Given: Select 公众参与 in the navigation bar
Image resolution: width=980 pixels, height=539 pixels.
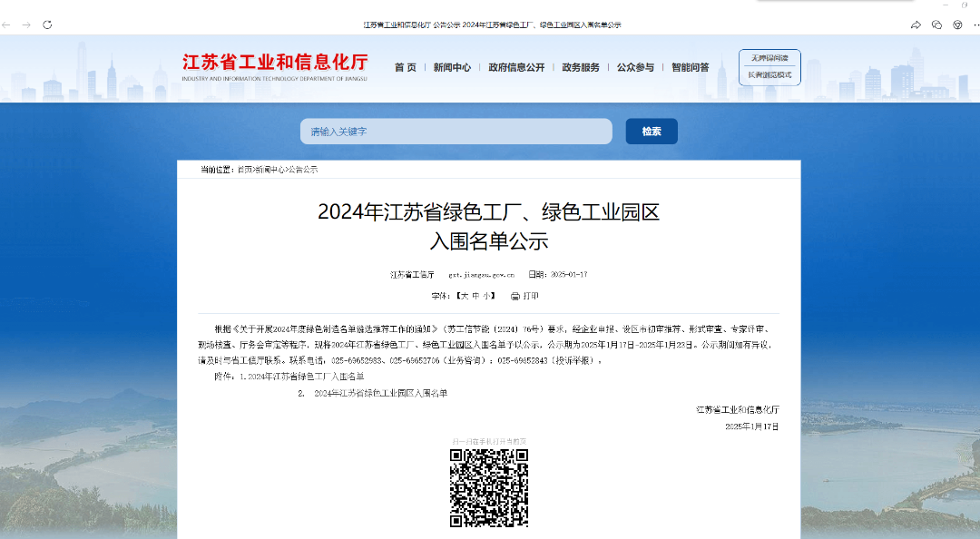Looking at the screenshot, I should tap(635, 67).
